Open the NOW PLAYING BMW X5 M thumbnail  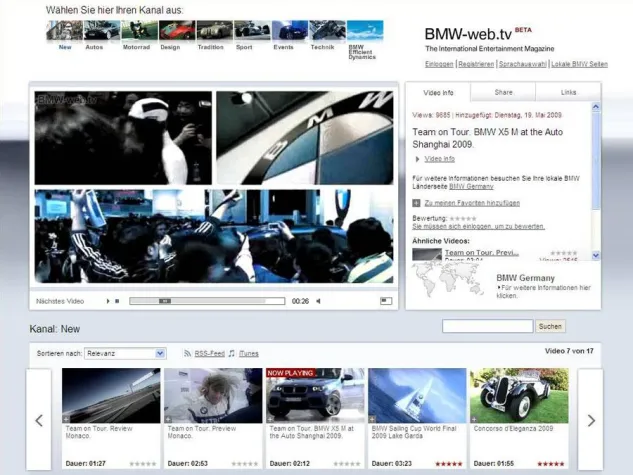tap(315, 395)
